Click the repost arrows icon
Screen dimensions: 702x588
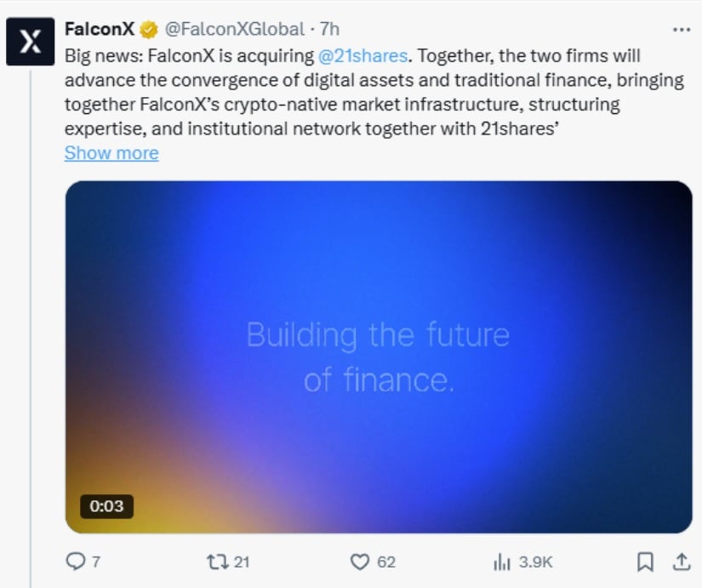pos(216,562)
